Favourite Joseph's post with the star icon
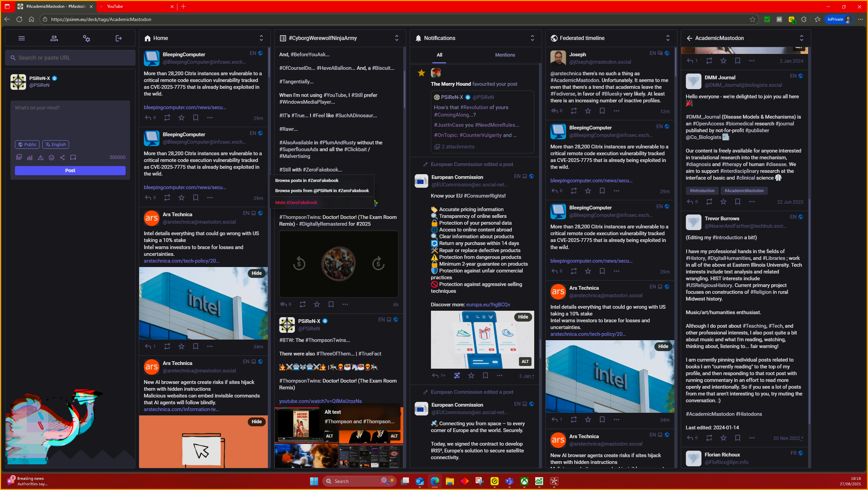 (588, 111)
